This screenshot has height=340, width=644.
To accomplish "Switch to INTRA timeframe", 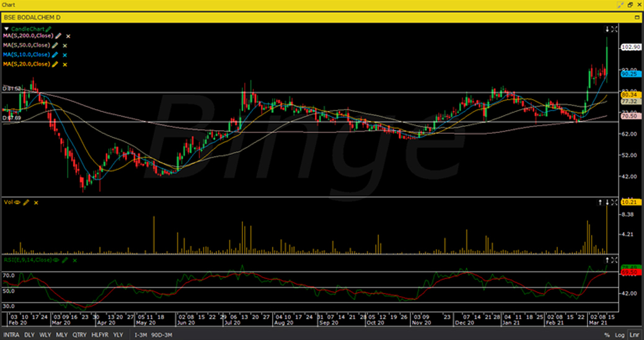I will click(12, 335).
